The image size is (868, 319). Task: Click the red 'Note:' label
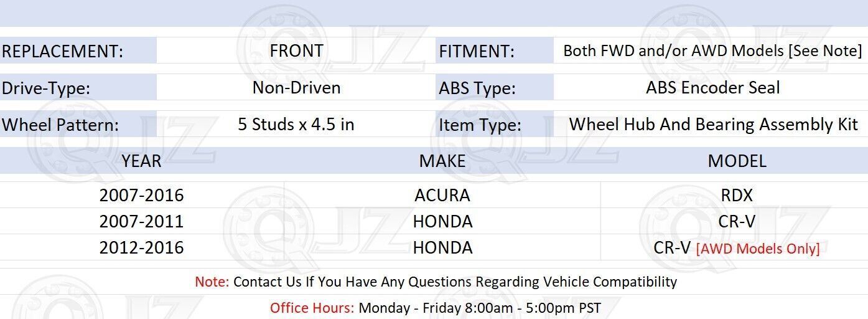pos(212,282)
